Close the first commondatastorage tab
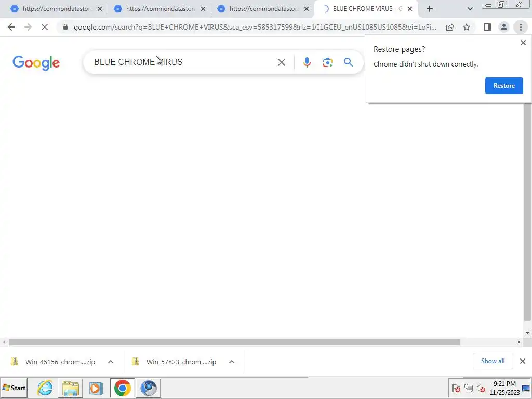The height and width of the screenshot is (399, 532). (x=100, y=9)
